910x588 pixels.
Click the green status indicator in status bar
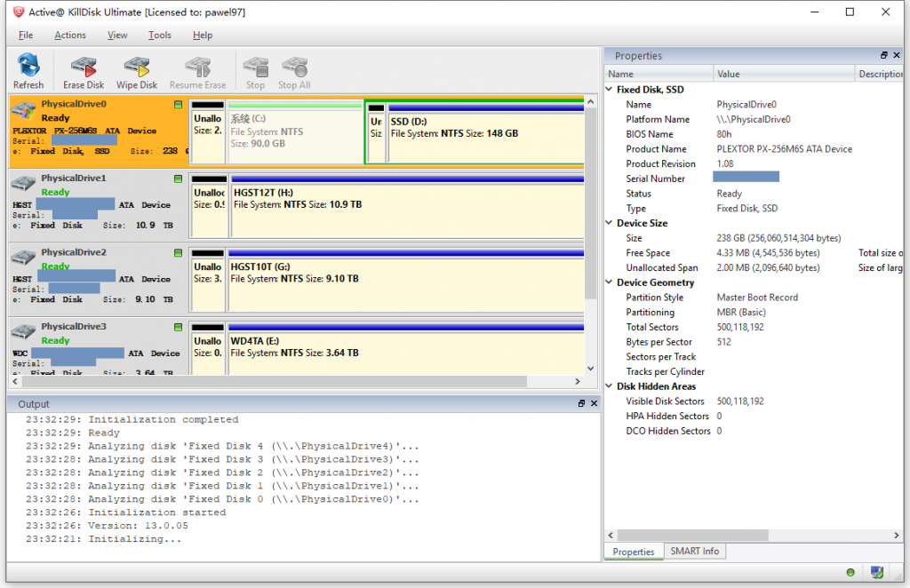click(850, 572)
